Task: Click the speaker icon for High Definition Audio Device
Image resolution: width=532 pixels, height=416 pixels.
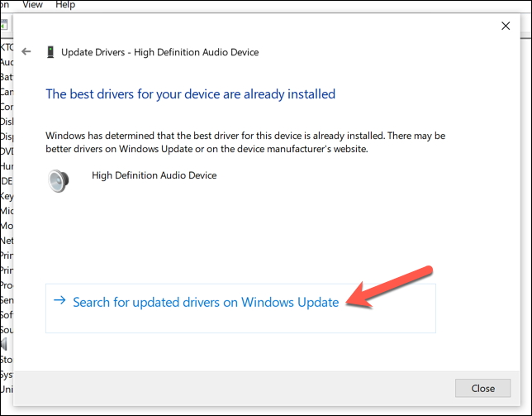Action: point(59,181)
